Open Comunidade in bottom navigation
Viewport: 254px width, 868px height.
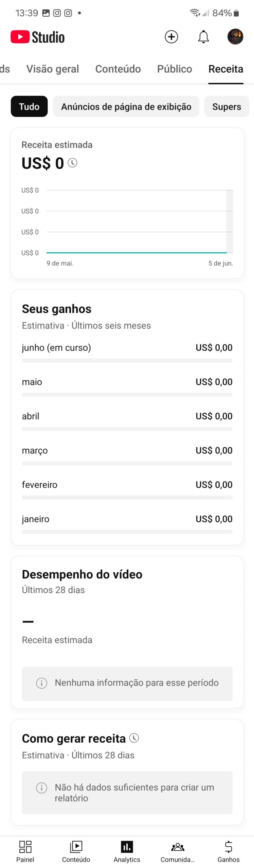coord(178,851)
